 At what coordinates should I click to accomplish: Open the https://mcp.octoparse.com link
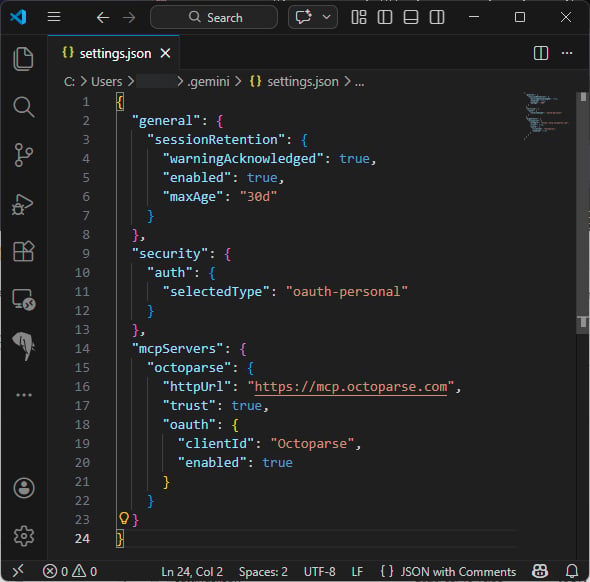click(351, 387)
